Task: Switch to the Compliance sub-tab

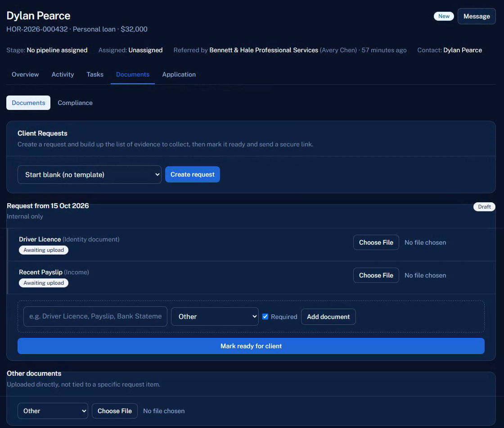Action: pos(75,103)
